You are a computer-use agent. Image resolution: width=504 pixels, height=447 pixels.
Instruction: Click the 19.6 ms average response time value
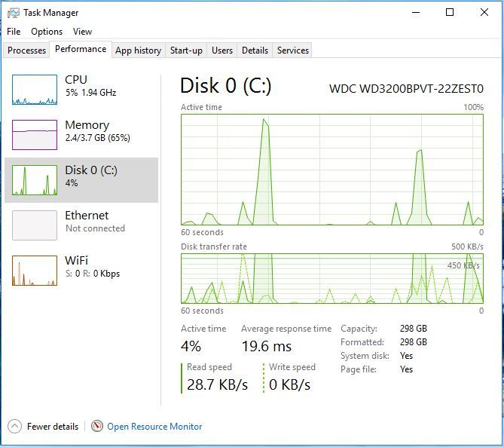click(x=267, y=346)
